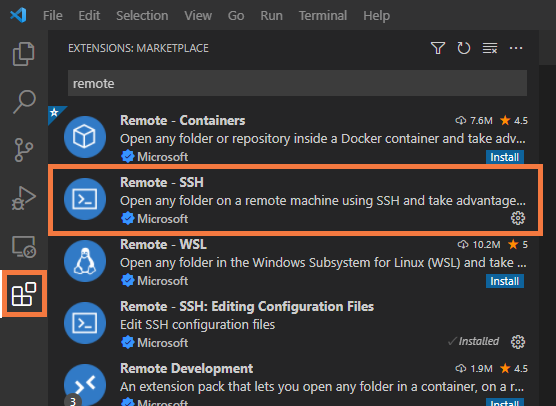Viewport: 556px width, 406px height.
Task: Open Views and More Actions ellipsis menu
Action: coord(516,48)
